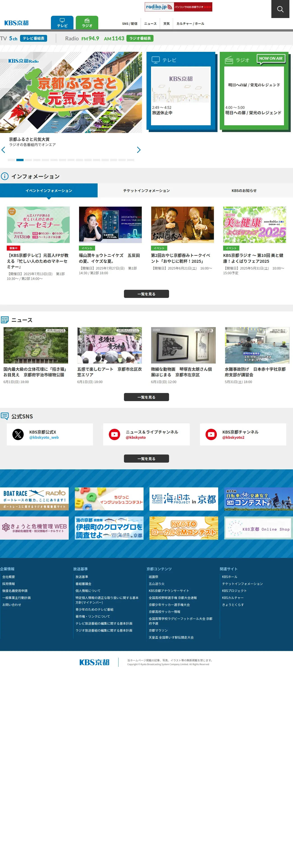The height and width of the screenshot is (868, 293).
Task: Select the テレビ tab with monitor icon
Action: pos(62,23)
